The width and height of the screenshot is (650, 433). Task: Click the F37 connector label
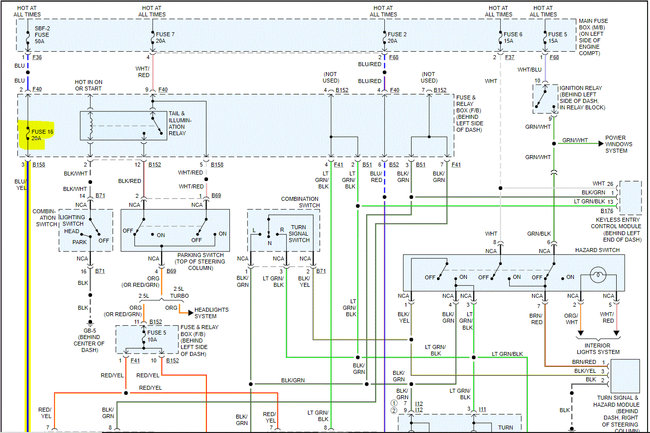click(509, 58)
